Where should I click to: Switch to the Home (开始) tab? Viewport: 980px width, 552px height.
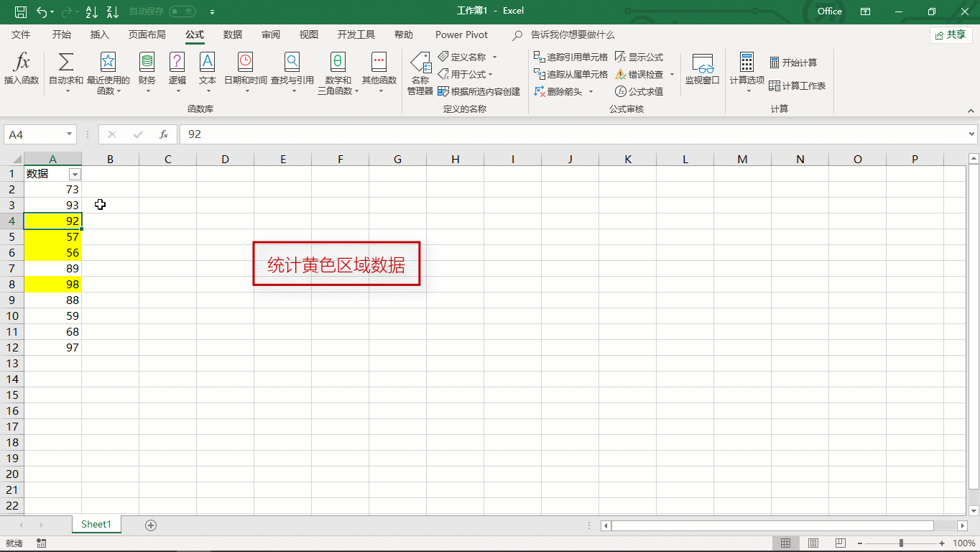pyautogui.click(x=62, y=34)
